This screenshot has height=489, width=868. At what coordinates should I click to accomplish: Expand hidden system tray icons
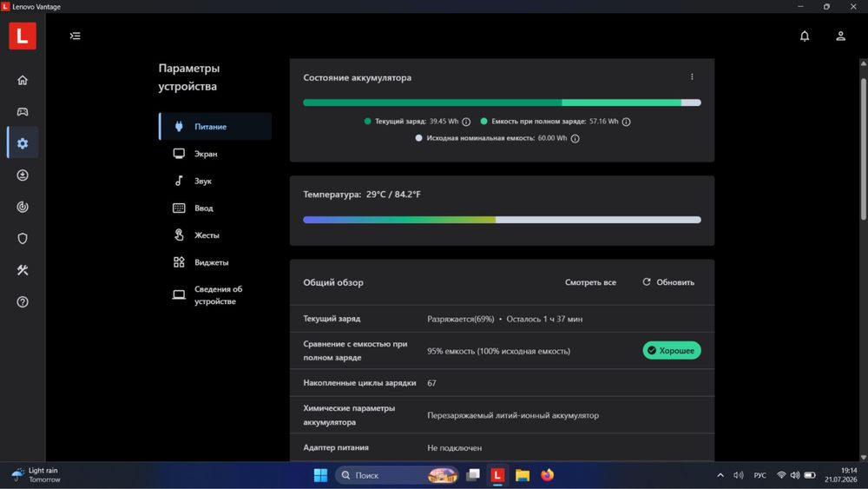point(720,475)
